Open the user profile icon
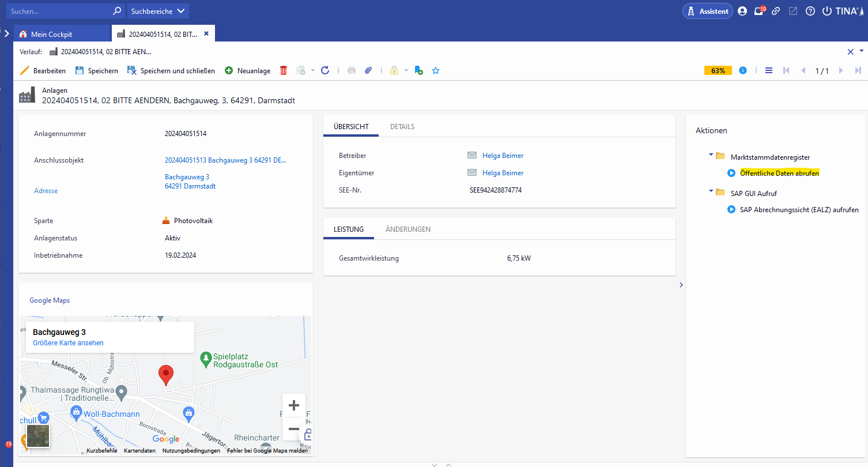Viewport: 868px width, 467px height. (x=742, y=11)
